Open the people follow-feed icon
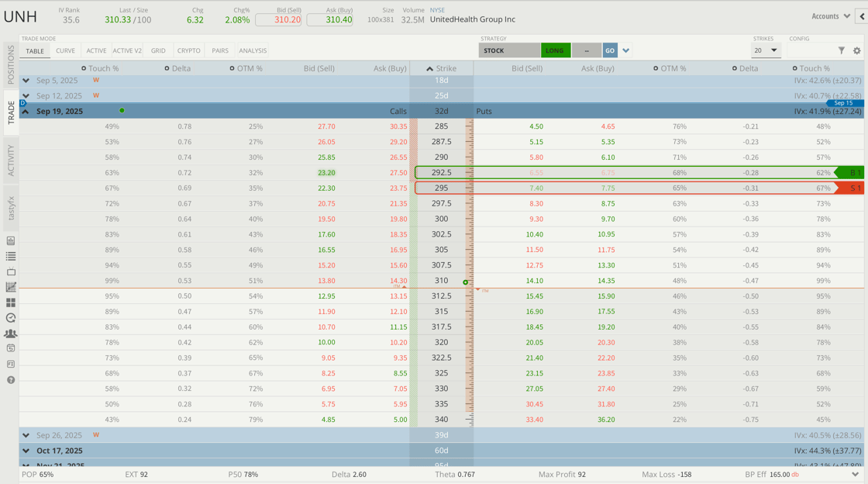Viewport: 868px width, 484px height. pyautogui.click(x=11, y=334)
